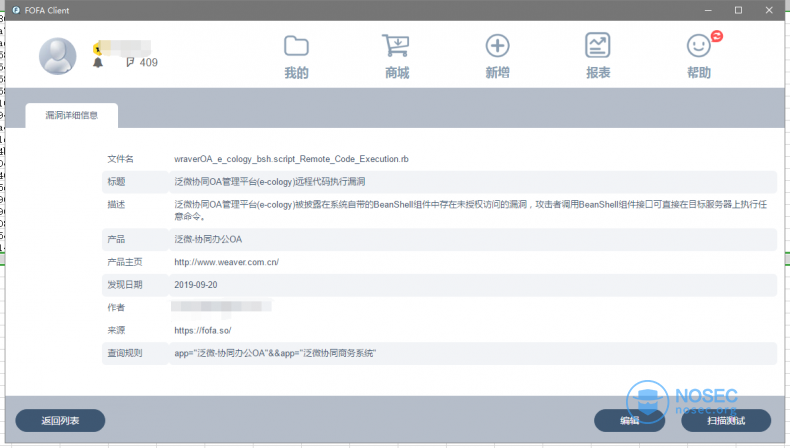Click the file name wraverOA_e_cology_bsh.script_Remote_Code_Execution.rb
Viewport: 790px width, 448px height.
(291, 159)
